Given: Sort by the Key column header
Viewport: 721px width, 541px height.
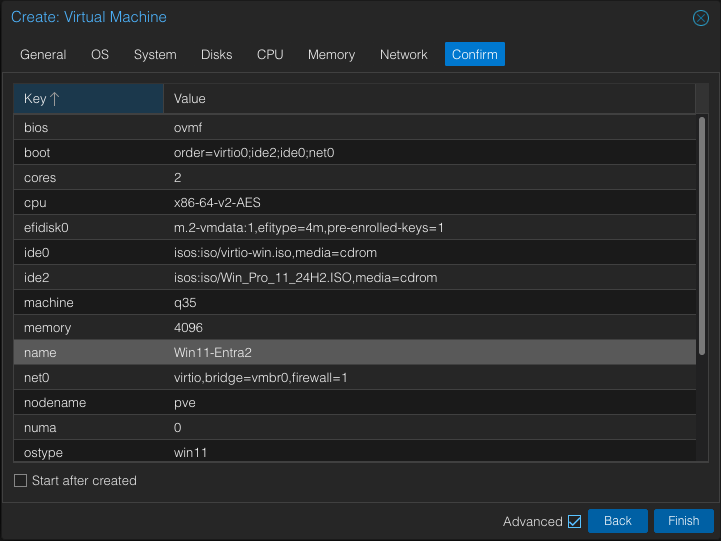Looking at the screenshot, I should point(88,99).
